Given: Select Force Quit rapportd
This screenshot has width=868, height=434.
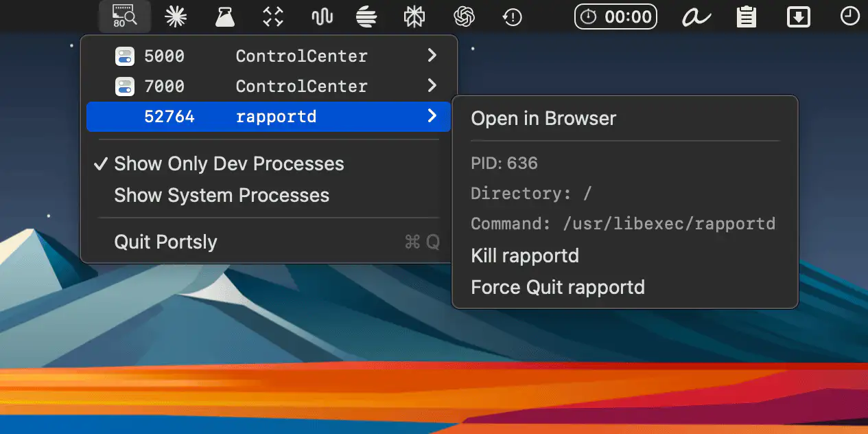Looking at the screenshot, I should (557, 287).
